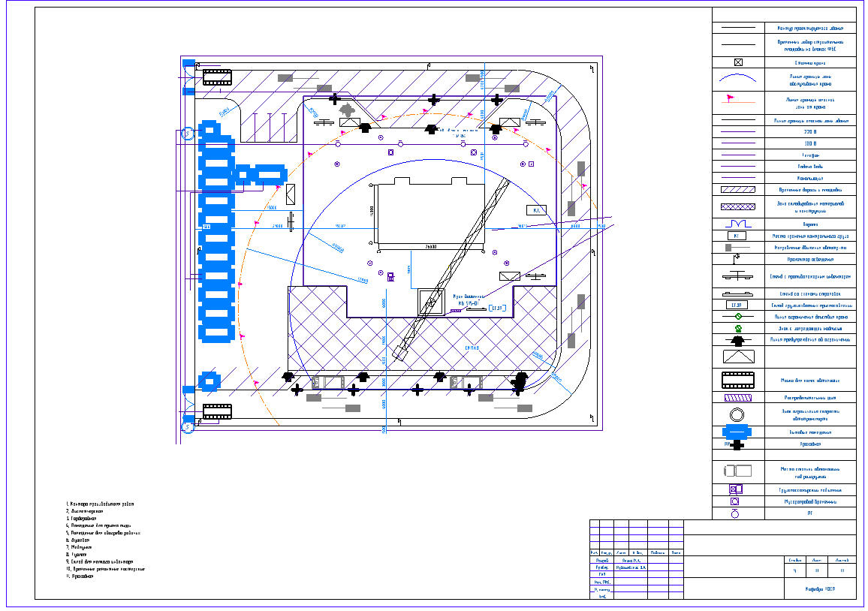Image resolution: width=868 pixels, height=611 pixels.
Task: Select the 'ПГ' label in the legend
Action: coord(810,513)
